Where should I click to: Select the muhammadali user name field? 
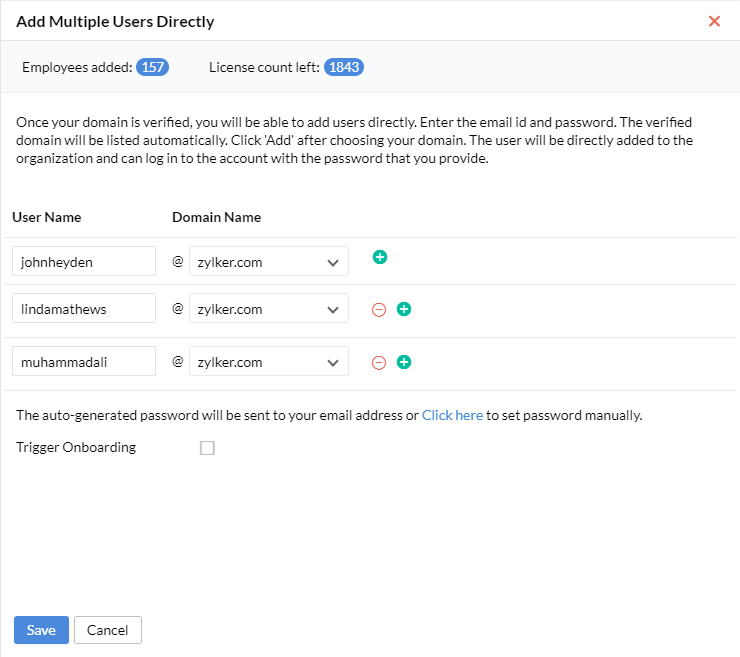84,362
